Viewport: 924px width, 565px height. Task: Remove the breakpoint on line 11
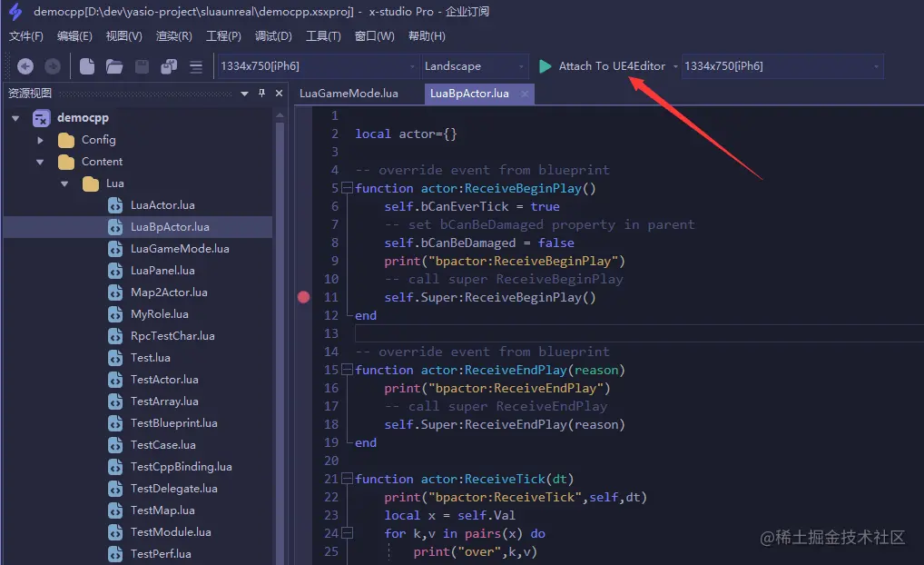tap(303, 297)
